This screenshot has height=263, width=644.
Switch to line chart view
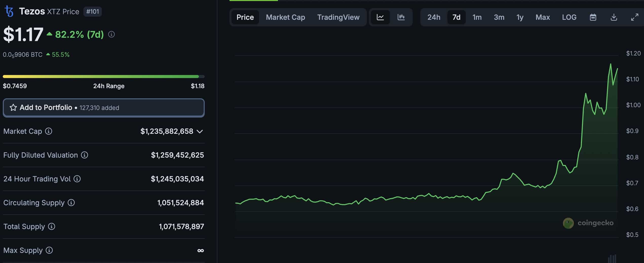coord(380,17)
